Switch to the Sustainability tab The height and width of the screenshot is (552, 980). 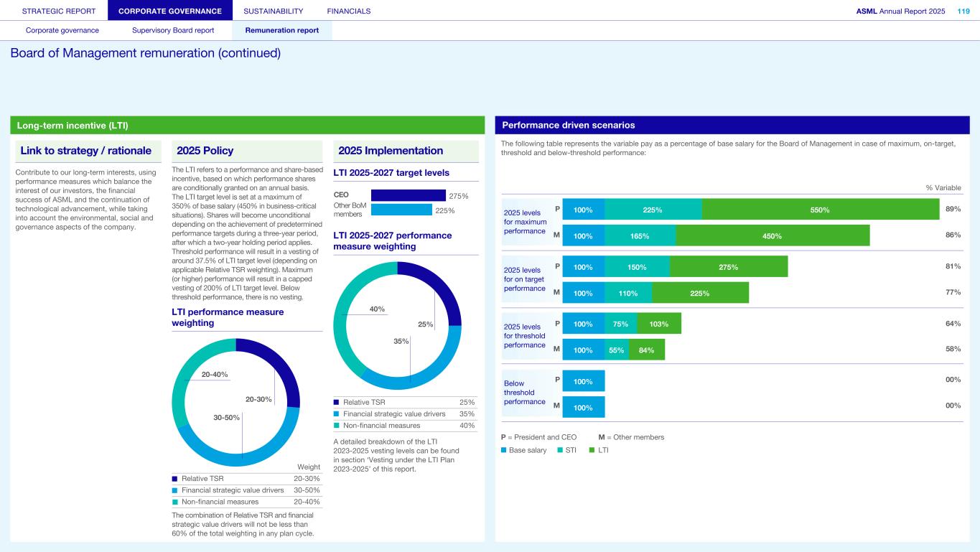273,11
